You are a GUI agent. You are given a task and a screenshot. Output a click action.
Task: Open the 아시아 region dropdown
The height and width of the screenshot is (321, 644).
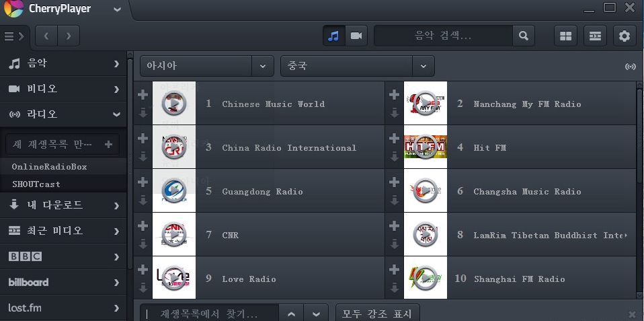tap(207, 66)
